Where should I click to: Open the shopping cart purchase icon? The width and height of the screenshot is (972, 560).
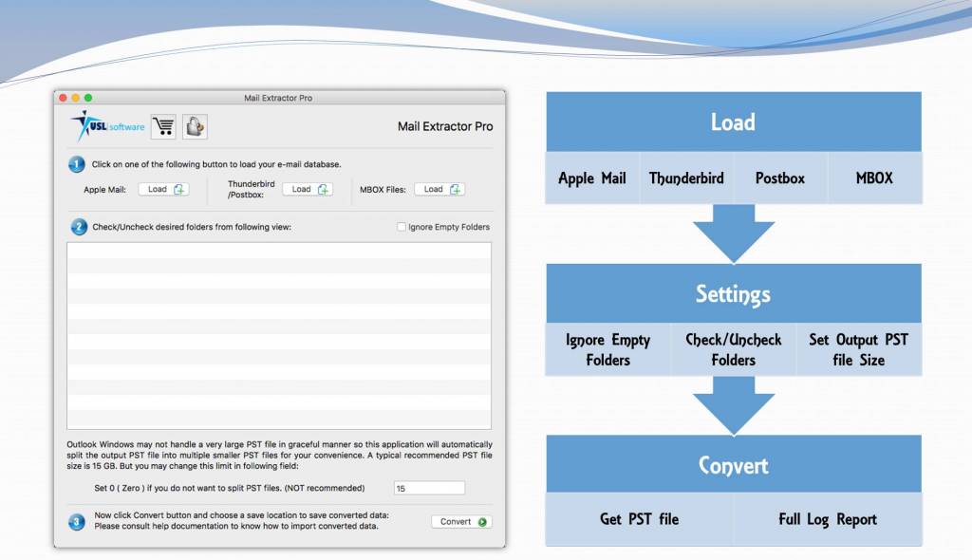point(163,126)
